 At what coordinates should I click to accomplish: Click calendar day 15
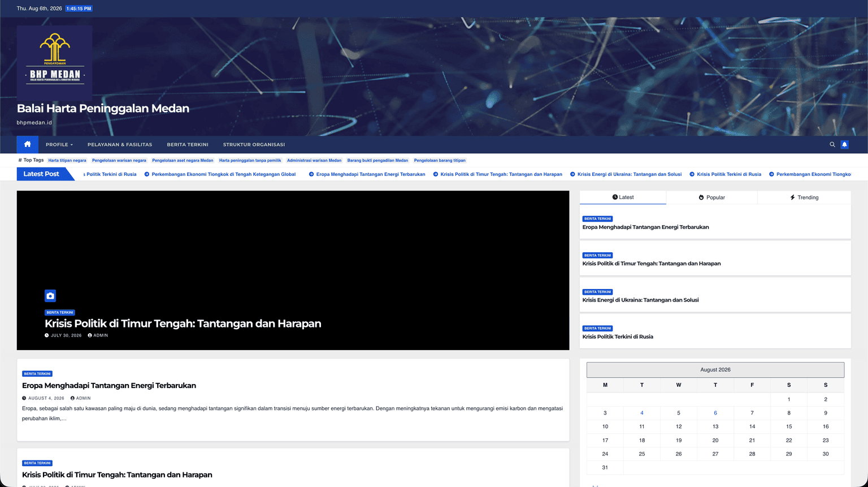tap(789, 426)
